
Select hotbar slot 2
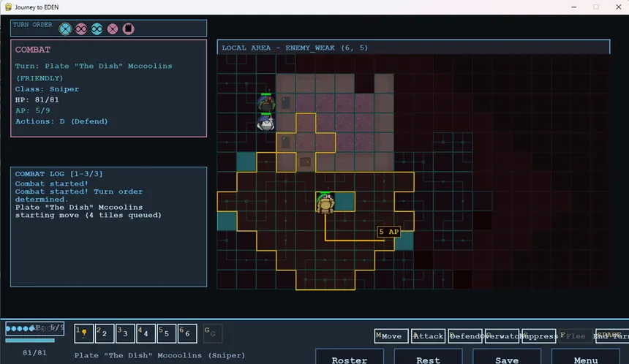pyautogui.click(x=105, y=333)
